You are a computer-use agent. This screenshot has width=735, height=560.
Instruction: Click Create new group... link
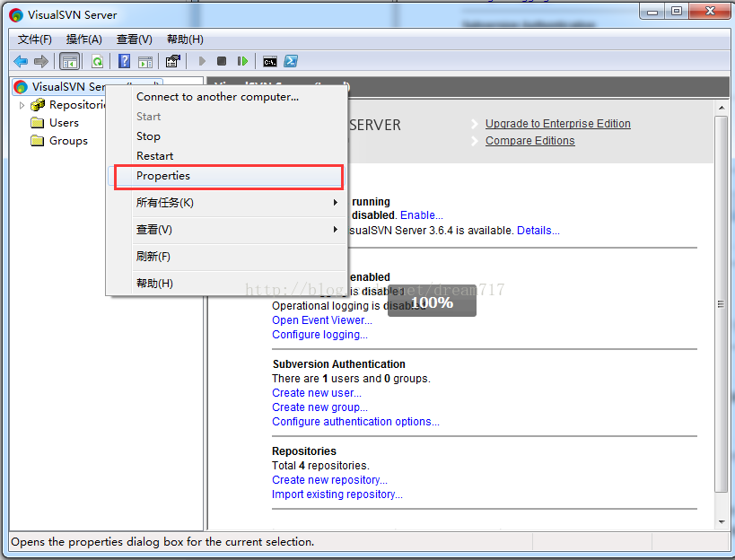pos(319,407)
